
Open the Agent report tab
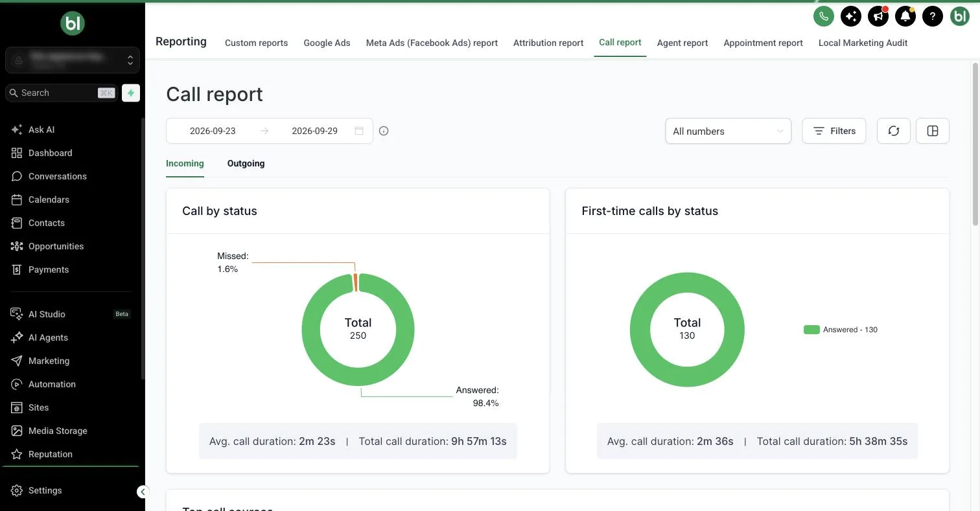[682, 43]
